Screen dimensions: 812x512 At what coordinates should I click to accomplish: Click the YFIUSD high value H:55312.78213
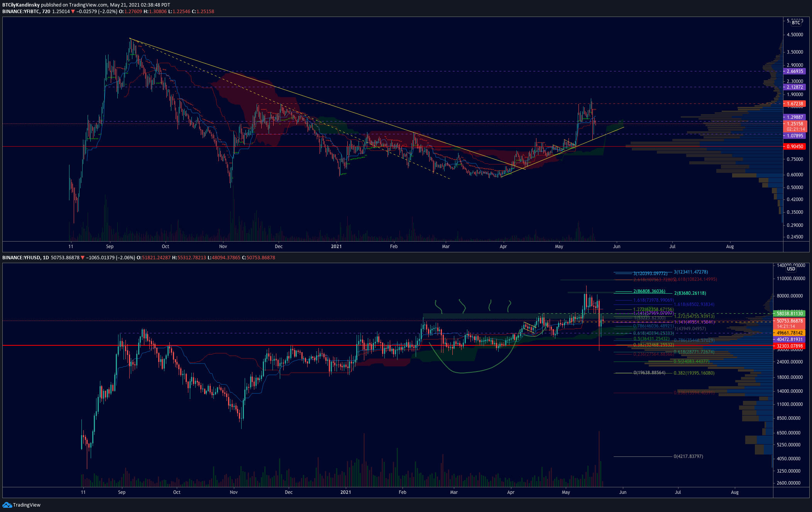pyautogui.click(x=189, y=258)
